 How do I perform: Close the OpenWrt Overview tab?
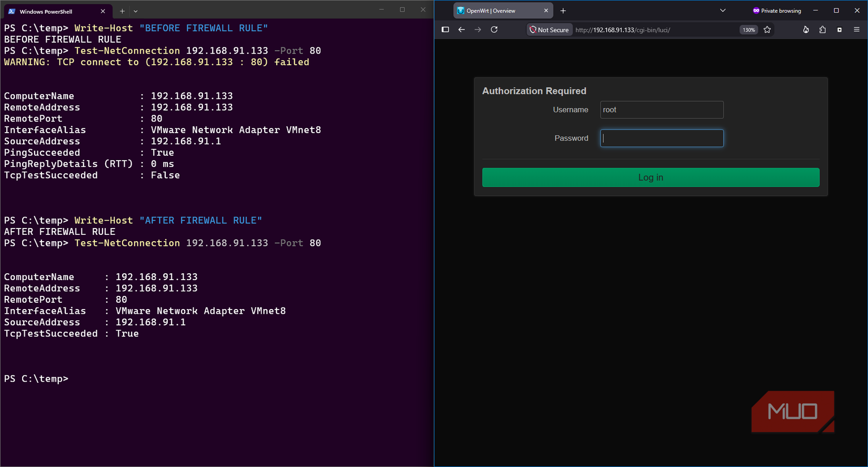(546, 11)
